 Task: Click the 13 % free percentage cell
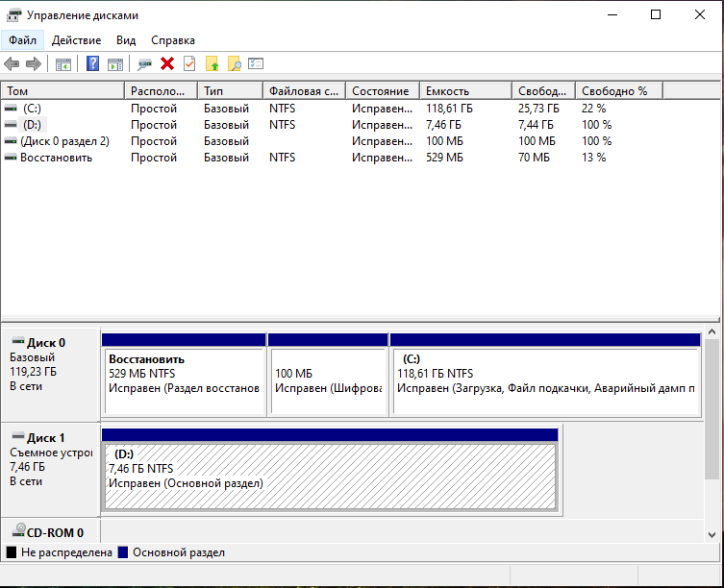click(593, 158)
